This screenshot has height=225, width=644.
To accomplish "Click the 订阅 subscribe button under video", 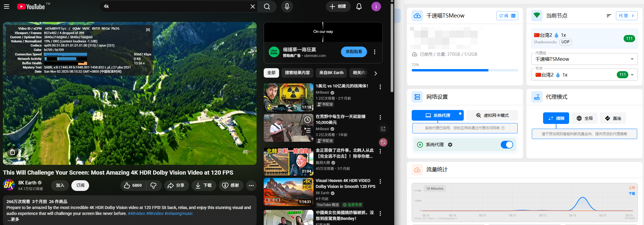I will pos(80,186).
